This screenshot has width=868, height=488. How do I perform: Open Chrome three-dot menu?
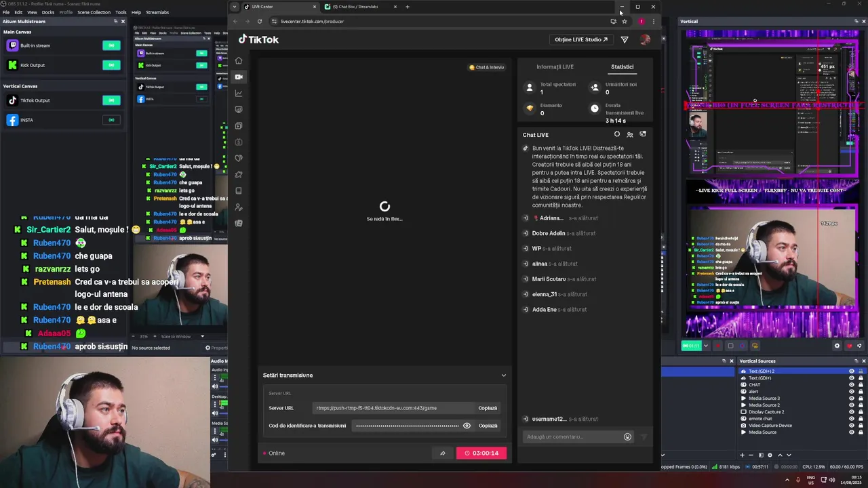(x=654, y=21)
